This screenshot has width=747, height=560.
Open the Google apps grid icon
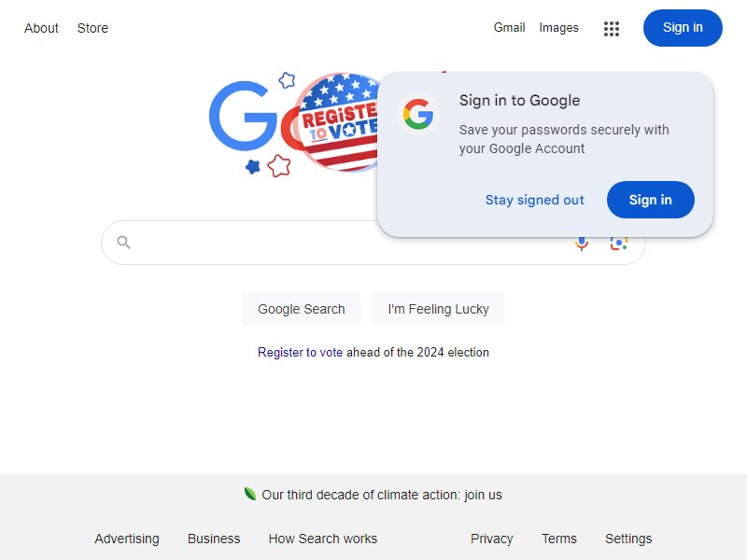612,29
